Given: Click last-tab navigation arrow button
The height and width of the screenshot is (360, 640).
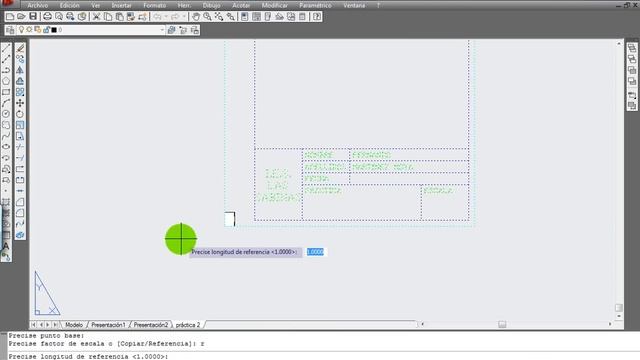Looking at the screenshot, I should [56, 325].
